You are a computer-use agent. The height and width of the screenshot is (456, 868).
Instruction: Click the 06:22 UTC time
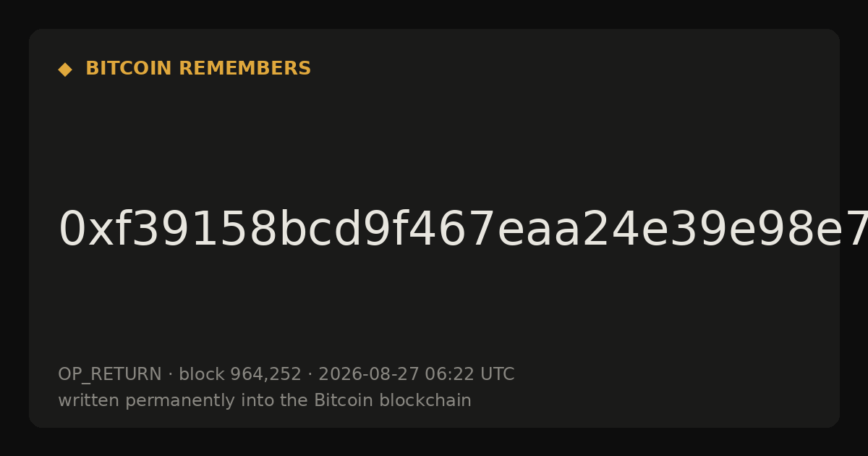click(x=469, y=375)
